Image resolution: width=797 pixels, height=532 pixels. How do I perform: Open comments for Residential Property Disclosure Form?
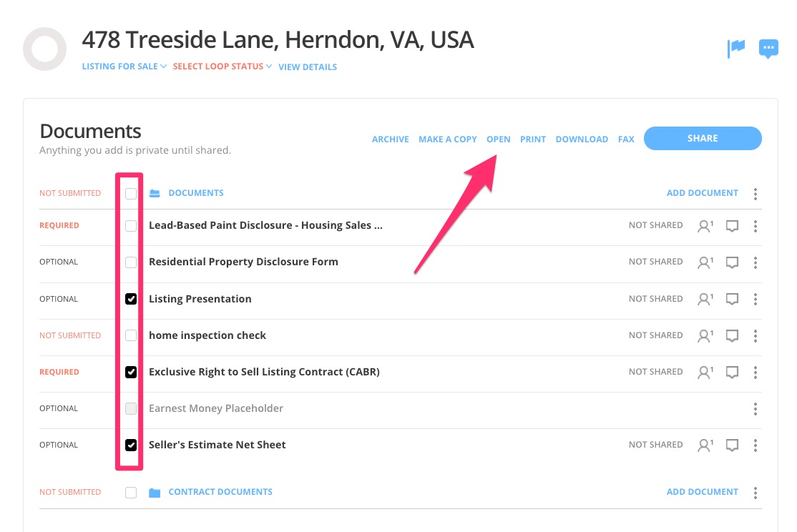pos(732,262)
